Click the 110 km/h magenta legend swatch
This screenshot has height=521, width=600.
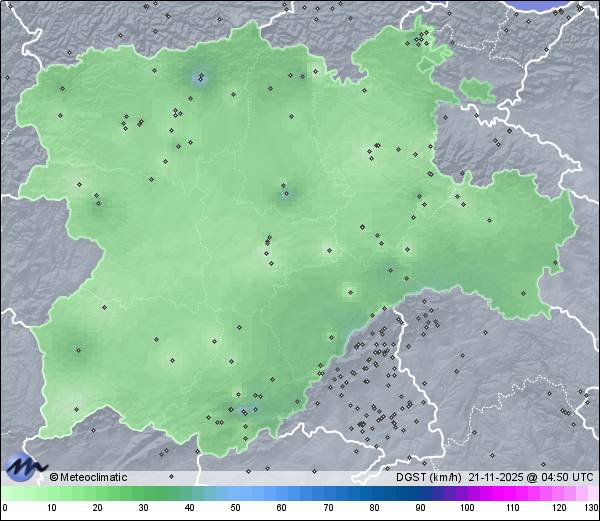[512, 494]
